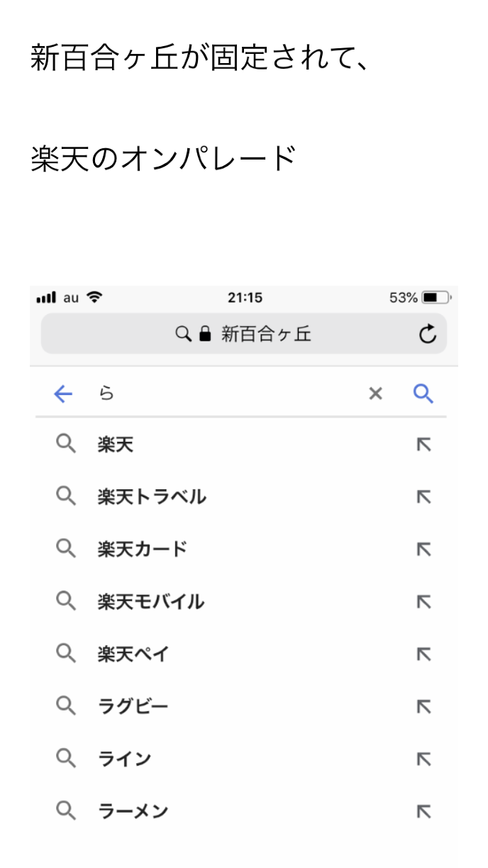Tap the search field containing ら
The image size is (488, 868).
point(227,394)
